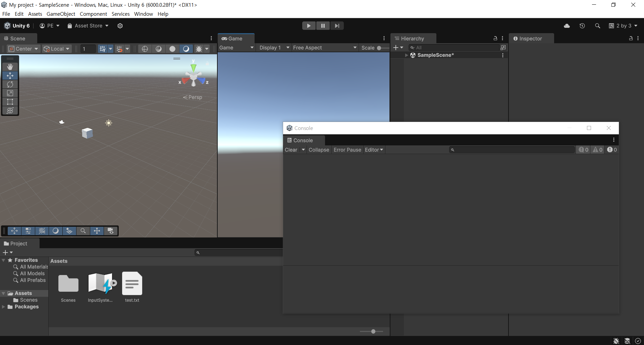Open the Unity Version Control icon
644x345 pixels.
120,26
